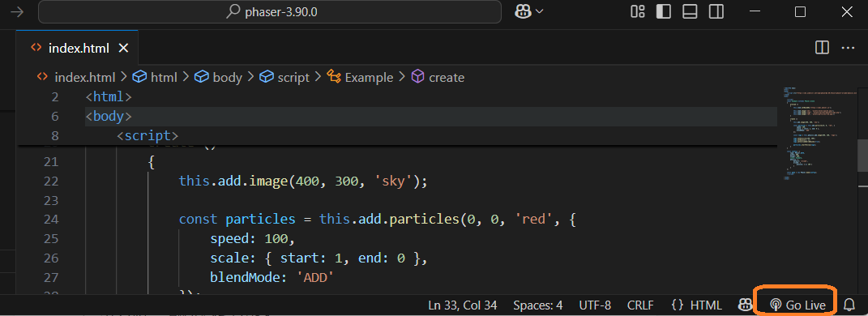Click line number 24

point(51,219)
